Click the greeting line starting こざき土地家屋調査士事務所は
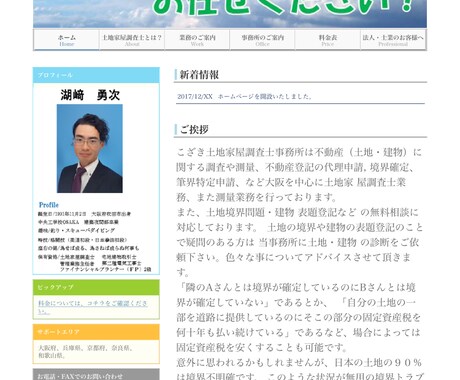Screen dimensions: 460x380 point(299,152)
